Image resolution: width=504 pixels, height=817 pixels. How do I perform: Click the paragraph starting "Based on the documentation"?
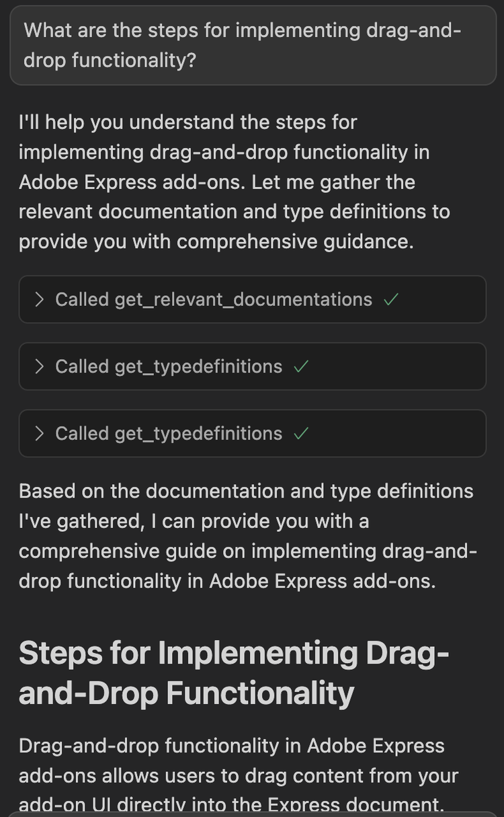tap(247, 536)
